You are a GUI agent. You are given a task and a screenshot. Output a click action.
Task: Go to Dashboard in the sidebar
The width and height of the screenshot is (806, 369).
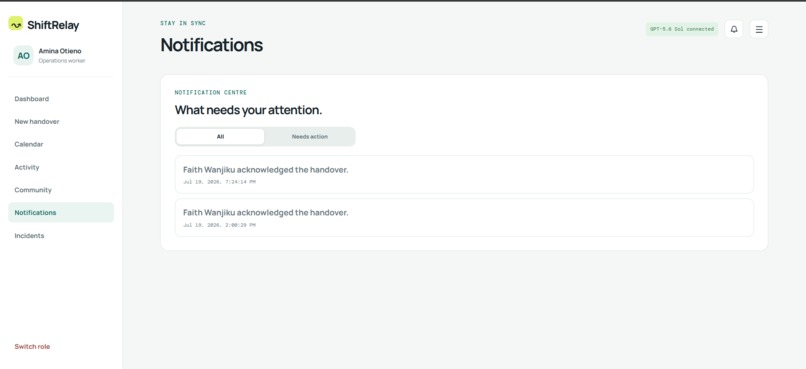pyautogui.click(x=61, y=99)
